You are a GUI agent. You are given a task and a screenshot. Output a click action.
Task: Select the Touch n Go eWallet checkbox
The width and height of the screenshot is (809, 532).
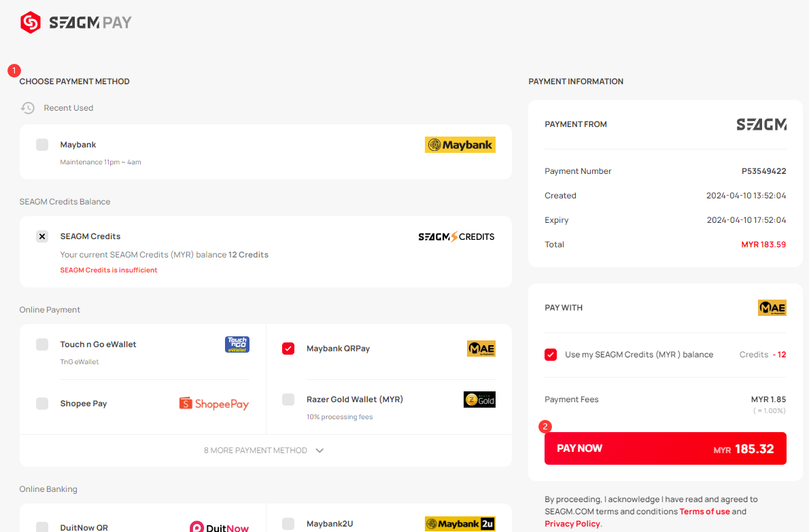coord(42,344)
